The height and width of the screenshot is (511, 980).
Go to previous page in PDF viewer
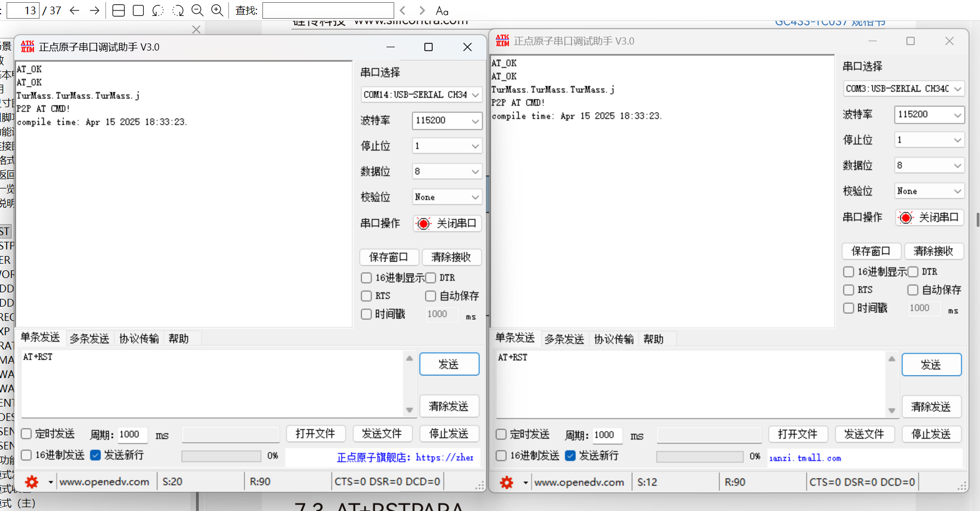tap(75, 10)
